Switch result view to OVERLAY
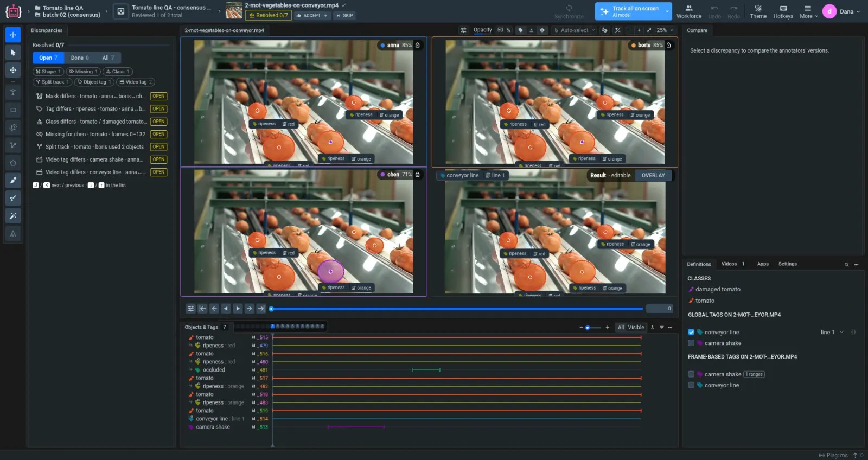 653,176
